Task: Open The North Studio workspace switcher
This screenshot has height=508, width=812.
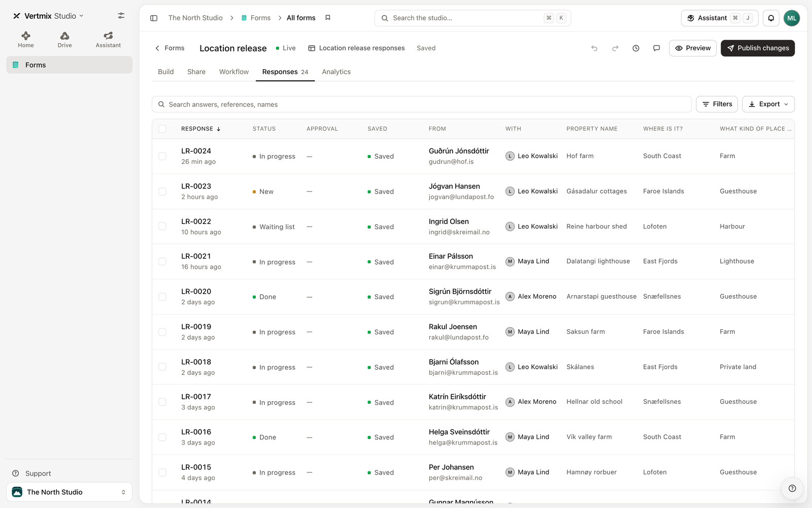Action: point(69,492)
